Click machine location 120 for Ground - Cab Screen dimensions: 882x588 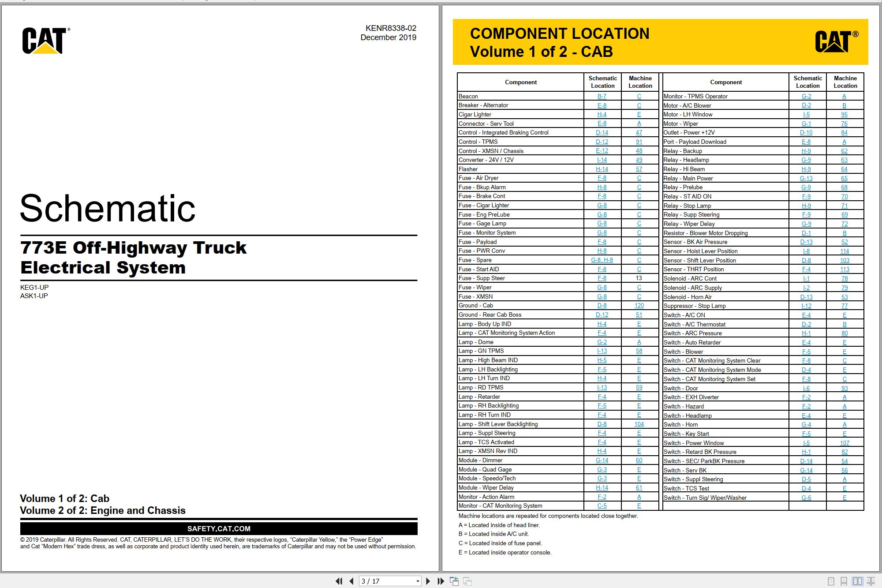(639, 305)
